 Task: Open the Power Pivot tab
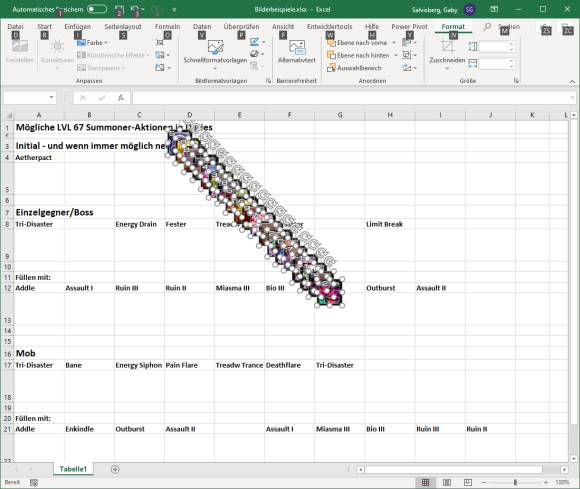pos(409,27)
